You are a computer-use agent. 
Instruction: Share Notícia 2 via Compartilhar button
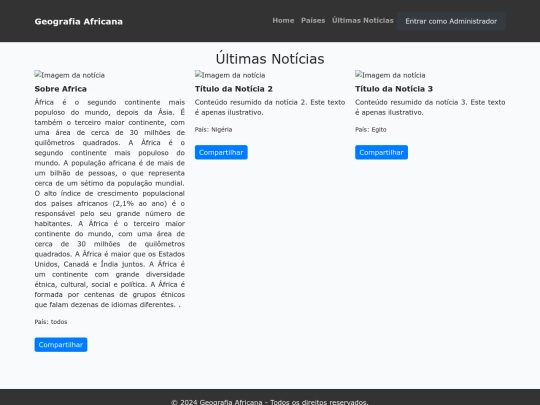(x=221, y=152)
